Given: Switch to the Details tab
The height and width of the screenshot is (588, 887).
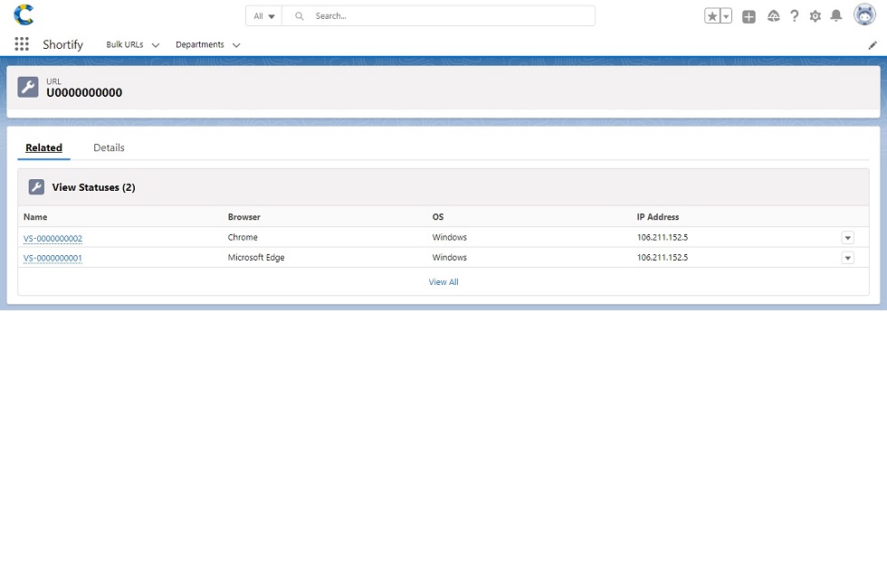Looking at the screenshot, I should click(x=109, y=147).
